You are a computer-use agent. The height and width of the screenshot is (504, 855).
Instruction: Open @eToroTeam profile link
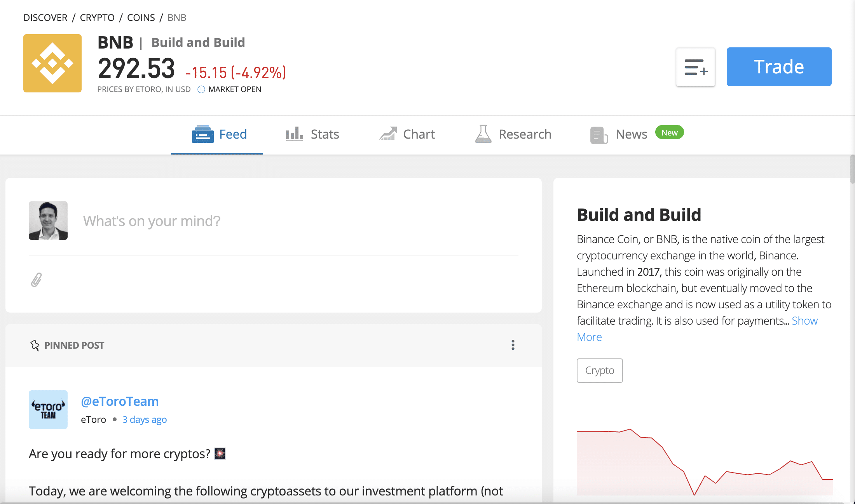[120, 401]
